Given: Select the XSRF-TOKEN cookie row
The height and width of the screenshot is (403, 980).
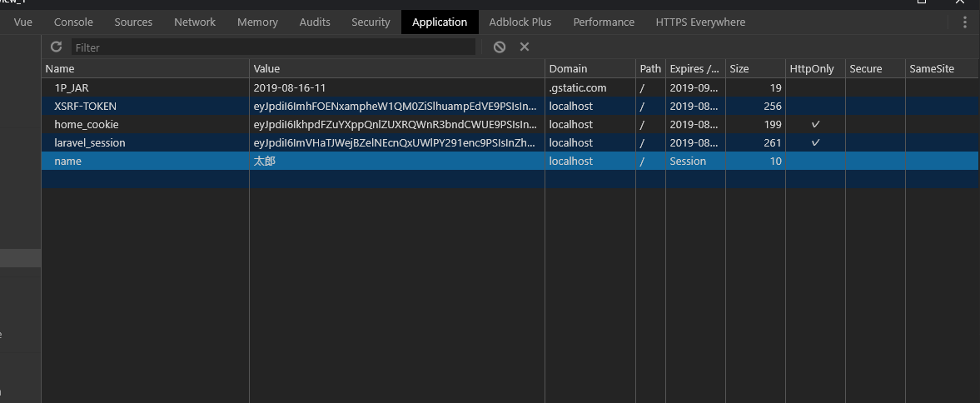Looking at the screenshot, I should [x=85, y=106].
